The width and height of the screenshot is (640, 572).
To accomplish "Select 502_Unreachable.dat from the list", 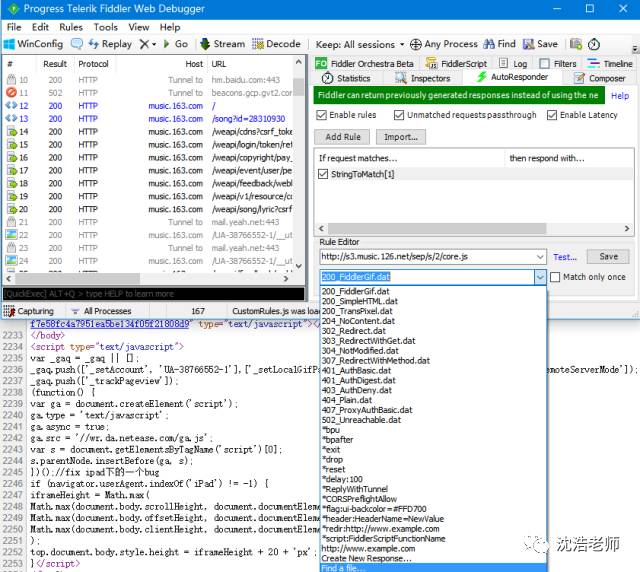I will pos(362,420).
